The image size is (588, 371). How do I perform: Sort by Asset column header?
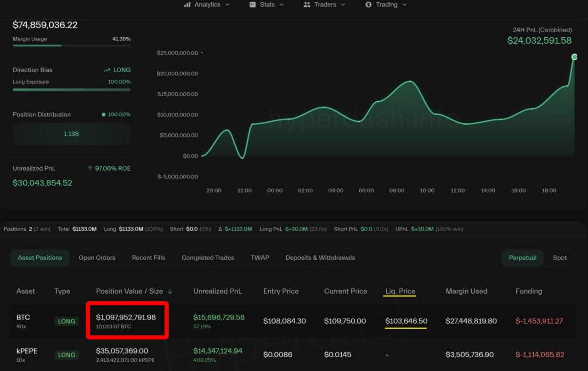[x=26, y=291]
